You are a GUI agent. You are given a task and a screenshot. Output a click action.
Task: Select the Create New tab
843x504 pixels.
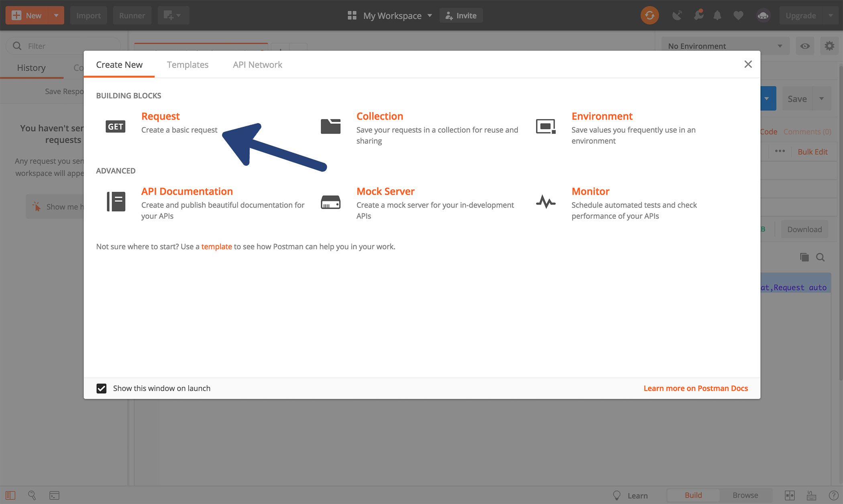tap(119, 65)
